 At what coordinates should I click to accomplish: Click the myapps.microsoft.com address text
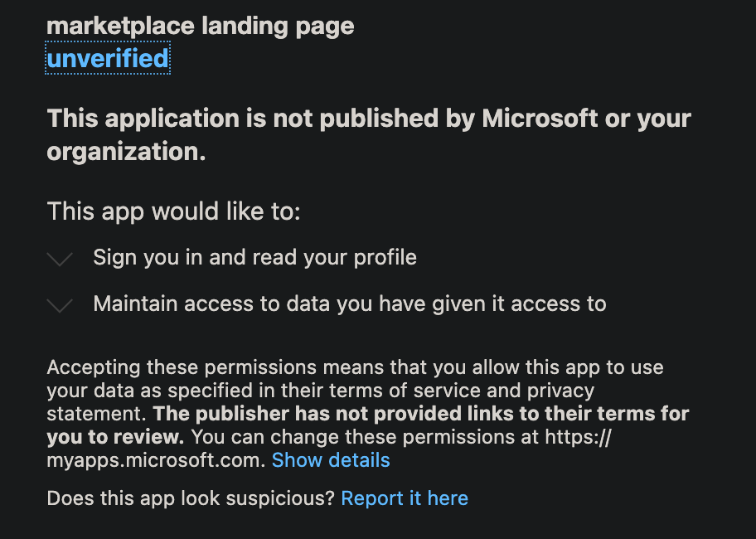pyautogui.click(x=156, y=460)
